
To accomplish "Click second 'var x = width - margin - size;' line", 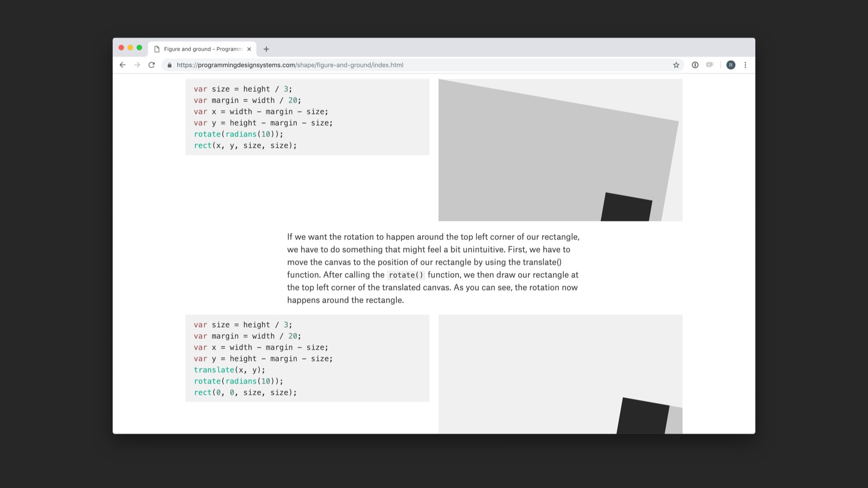I will tap(261, 347).
